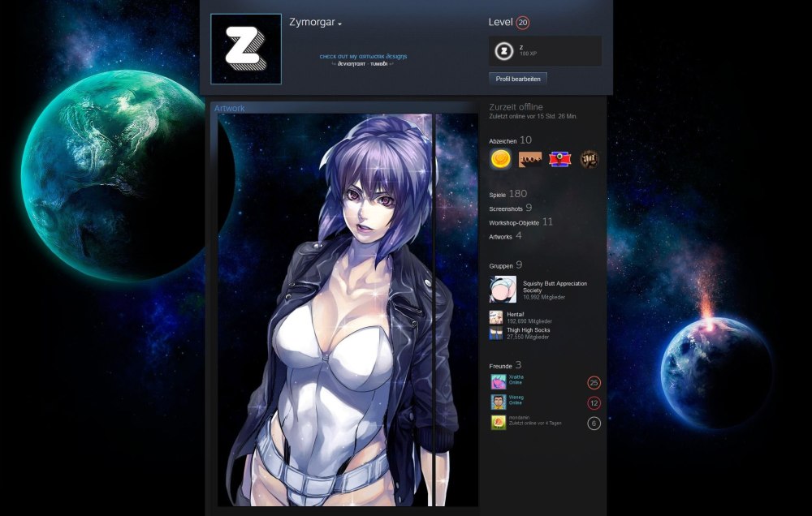Open the 'check out my artwork designs' link
The image size is (812, 516).
pyautogui.click(x=363, y=57)
